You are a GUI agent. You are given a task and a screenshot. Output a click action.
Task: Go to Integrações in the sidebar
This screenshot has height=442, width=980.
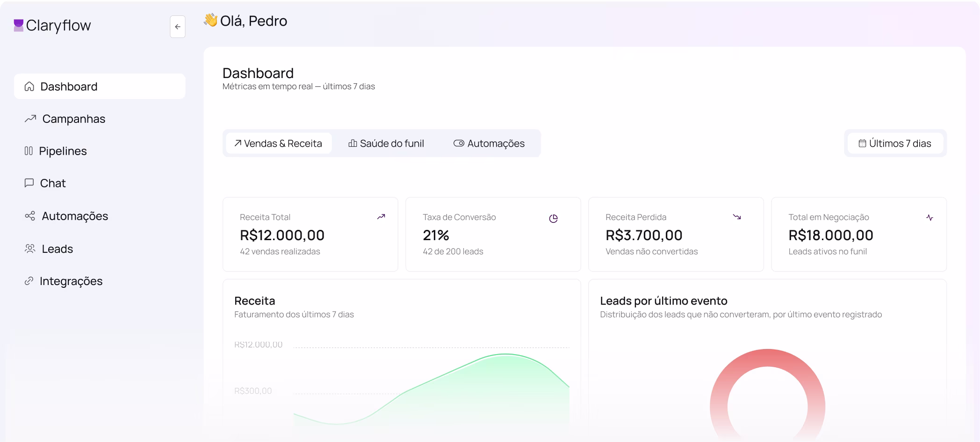(x=100, y=281)
